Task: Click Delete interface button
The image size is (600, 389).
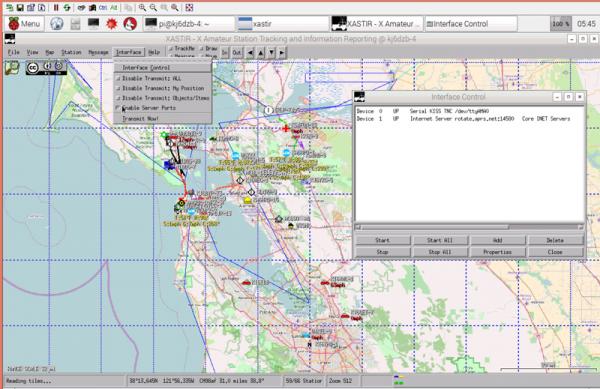Action: [x=555, y=240]
